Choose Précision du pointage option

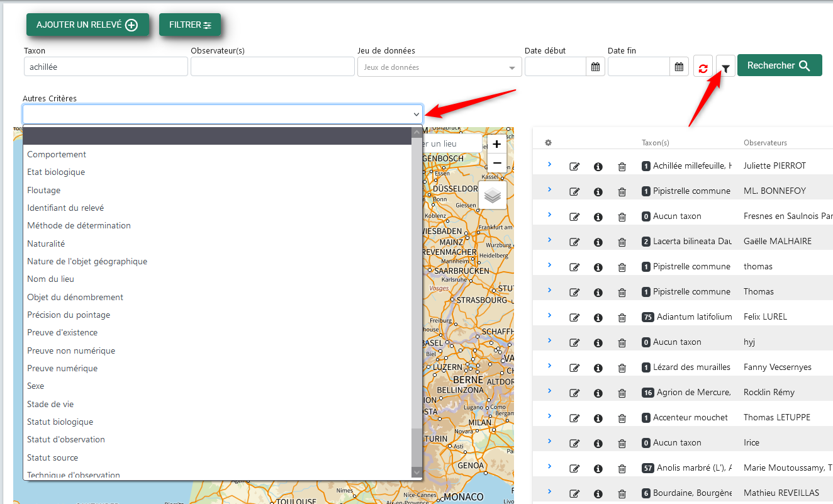218,315
